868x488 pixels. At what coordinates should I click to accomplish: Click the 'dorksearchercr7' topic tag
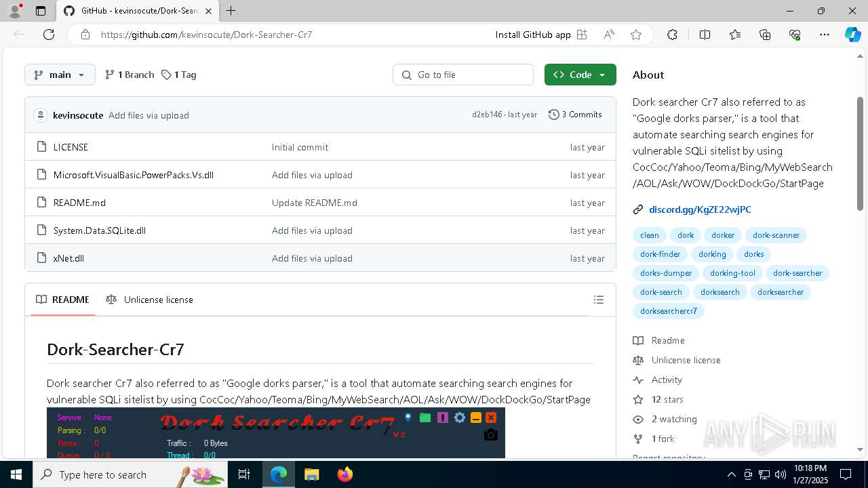click(669, 311)
